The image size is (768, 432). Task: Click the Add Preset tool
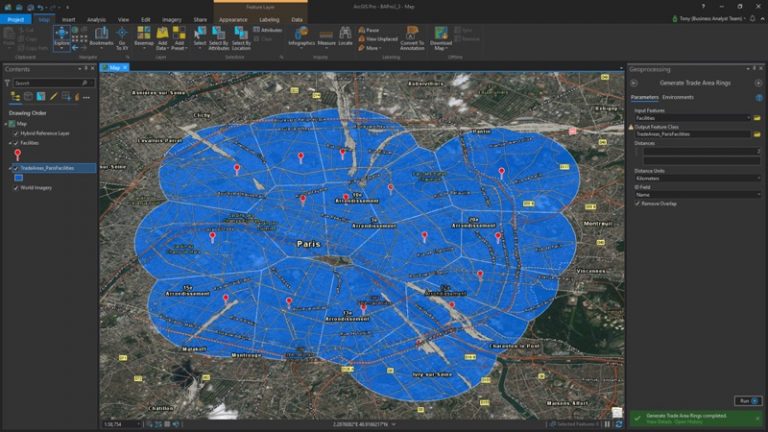coord(179,38)
